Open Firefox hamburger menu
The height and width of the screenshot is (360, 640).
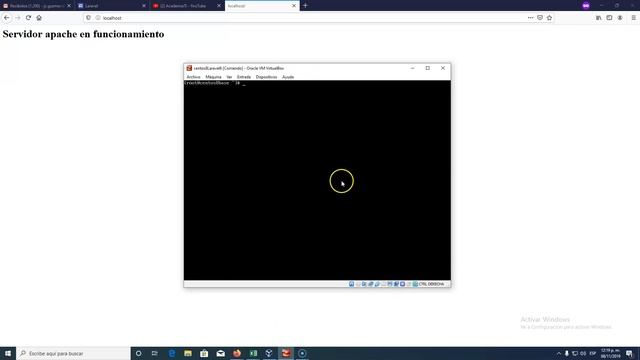tap(633, 18)
